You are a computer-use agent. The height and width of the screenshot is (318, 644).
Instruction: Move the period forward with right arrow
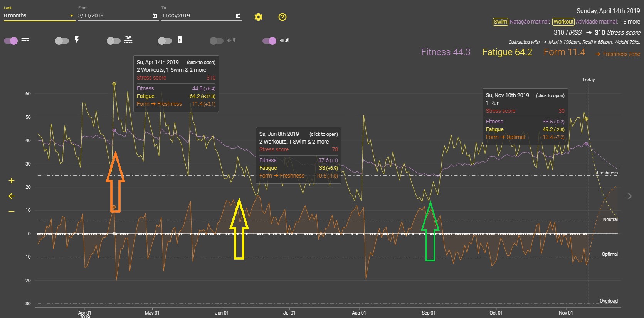629,196
